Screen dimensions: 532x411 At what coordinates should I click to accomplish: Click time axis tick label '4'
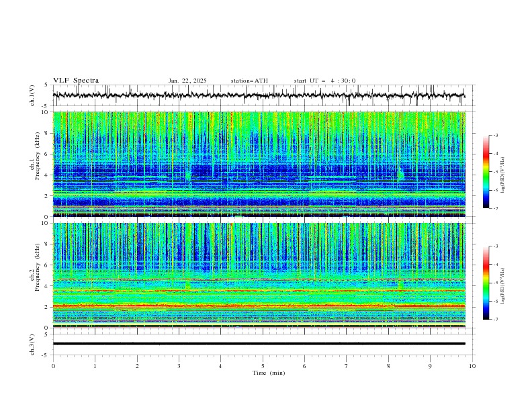pos(220,366)
